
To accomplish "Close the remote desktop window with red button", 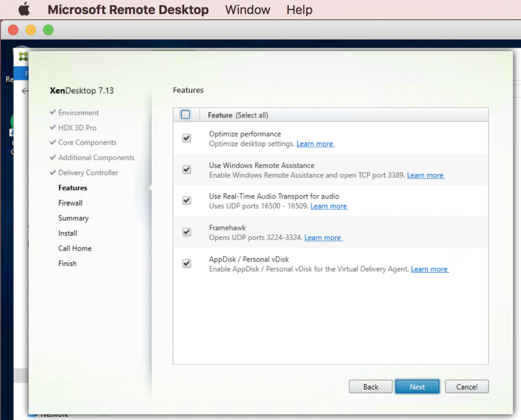I will (x=13, y=30).
